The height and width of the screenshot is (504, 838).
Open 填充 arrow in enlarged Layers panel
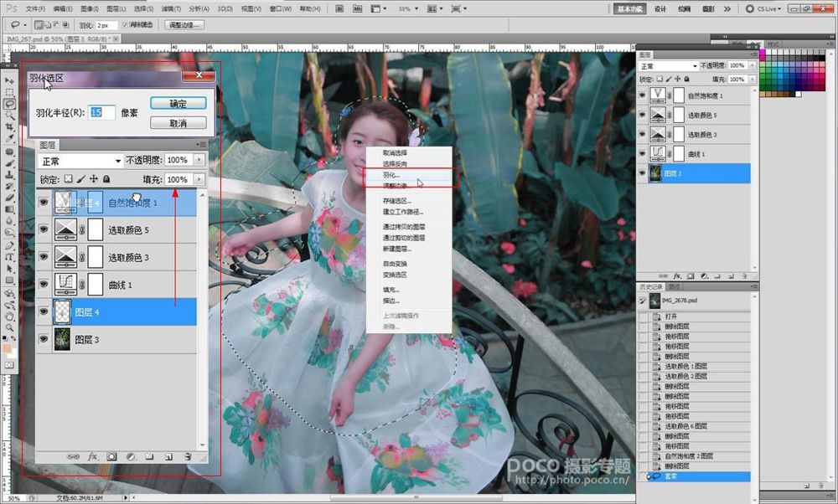click(x=199, y=179)
